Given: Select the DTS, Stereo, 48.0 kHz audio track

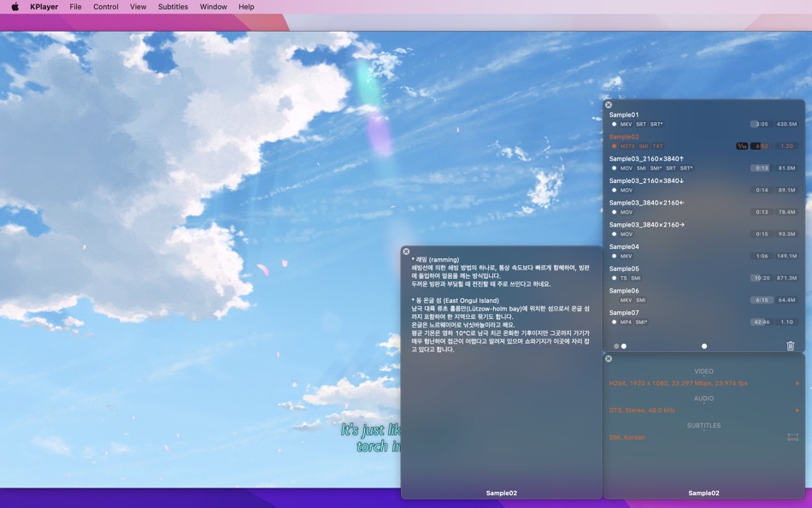Looking at the screenshot, I should click(642, 411).
